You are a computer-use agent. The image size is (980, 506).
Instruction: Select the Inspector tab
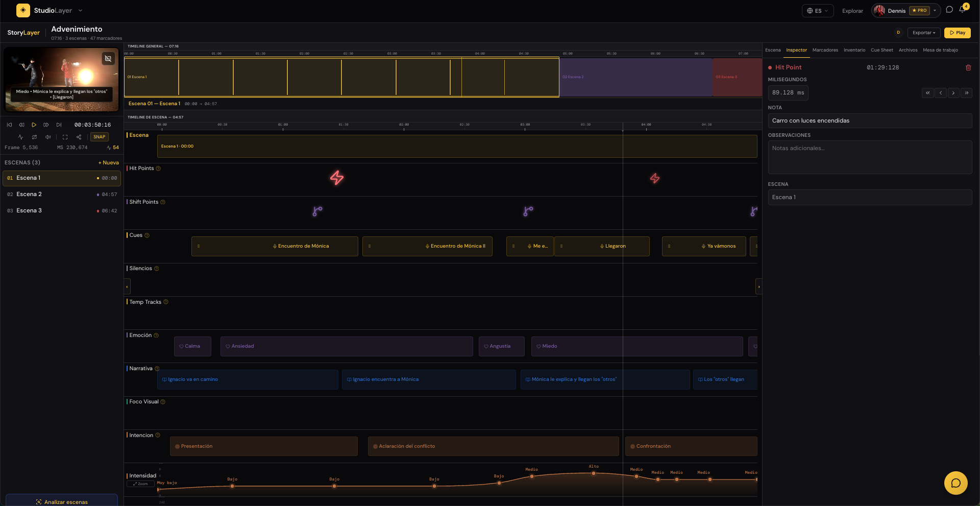(796, 50)
